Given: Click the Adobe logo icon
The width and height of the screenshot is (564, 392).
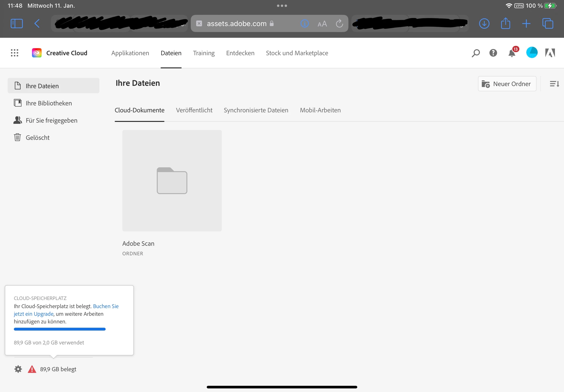Looking at the screenshot, I should (x=550, y=53).
